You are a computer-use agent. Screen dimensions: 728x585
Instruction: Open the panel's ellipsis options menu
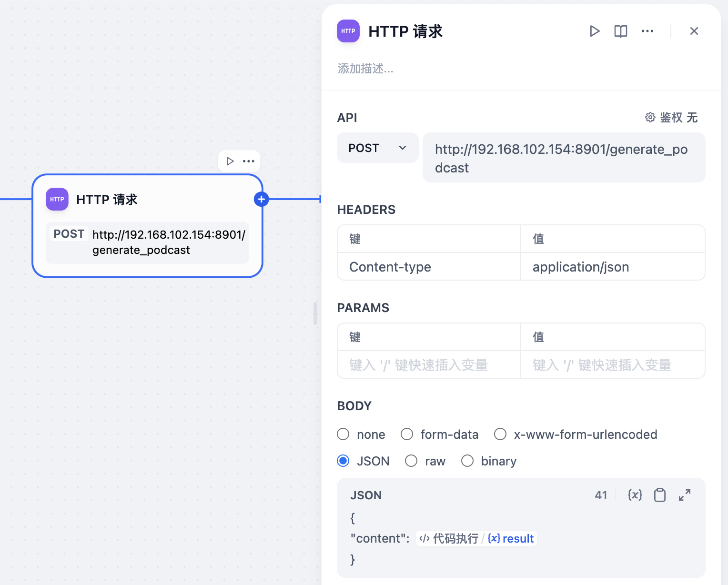647,31
